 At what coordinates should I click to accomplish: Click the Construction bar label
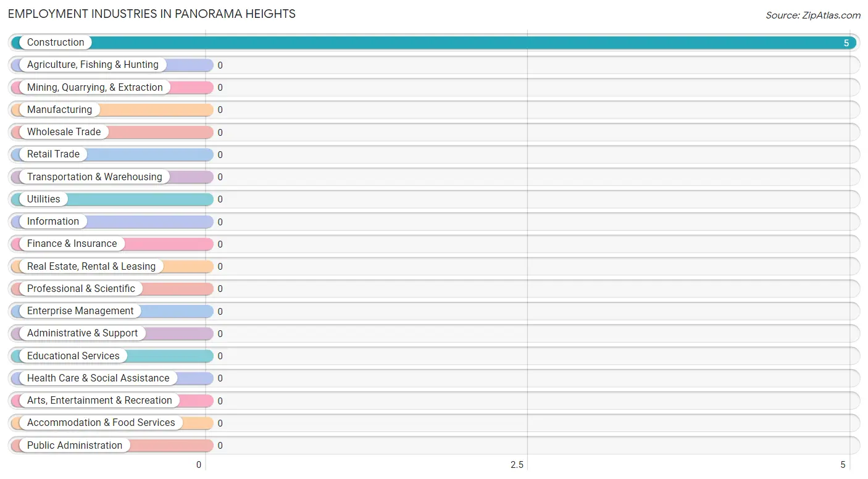(x=56, y=43)
